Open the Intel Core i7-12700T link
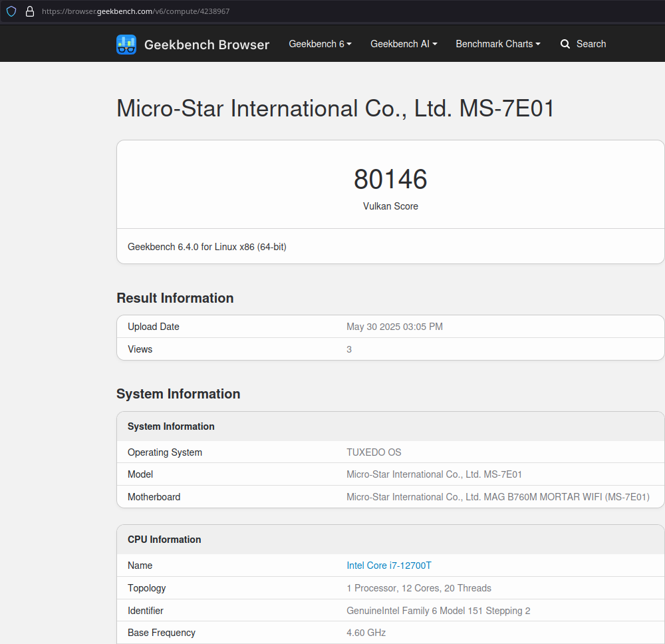Image resolution: width=665 pixels, height=644 pixels. [389, 565]
